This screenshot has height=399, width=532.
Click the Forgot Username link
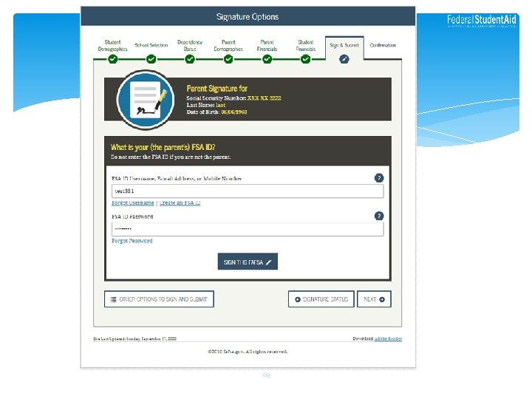133,203
